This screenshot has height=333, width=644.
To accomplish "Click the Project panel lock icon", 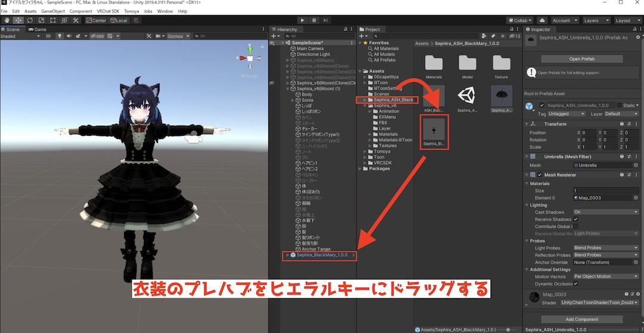I will pos(512,29).
